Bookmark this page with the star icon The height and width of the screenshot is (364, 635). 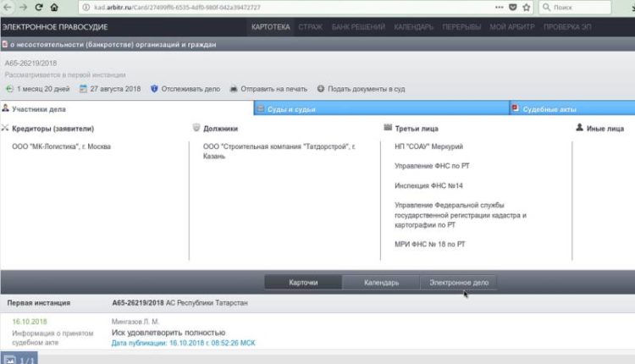click(x=527, y=8)
